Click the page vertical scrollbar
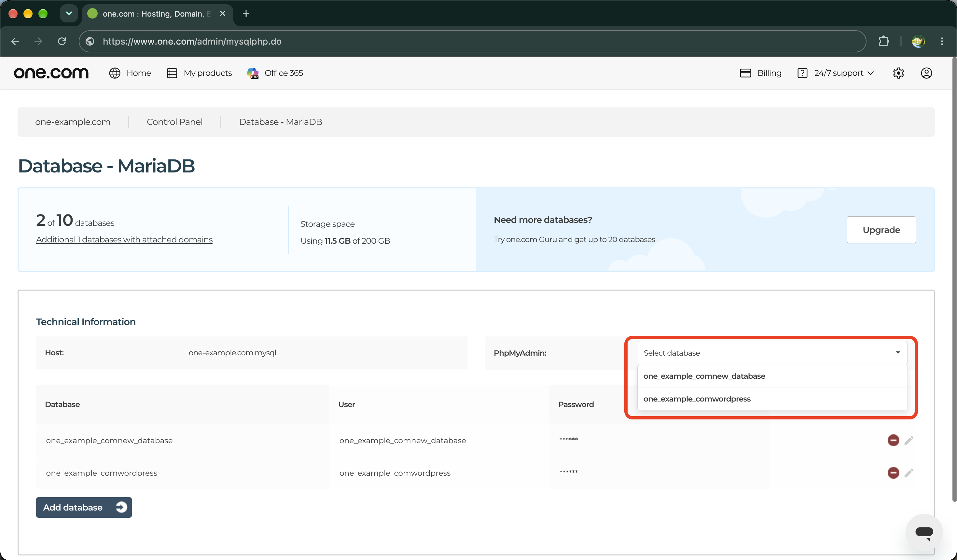The width and height of the screenshot is (957, 560). [954, 280]
